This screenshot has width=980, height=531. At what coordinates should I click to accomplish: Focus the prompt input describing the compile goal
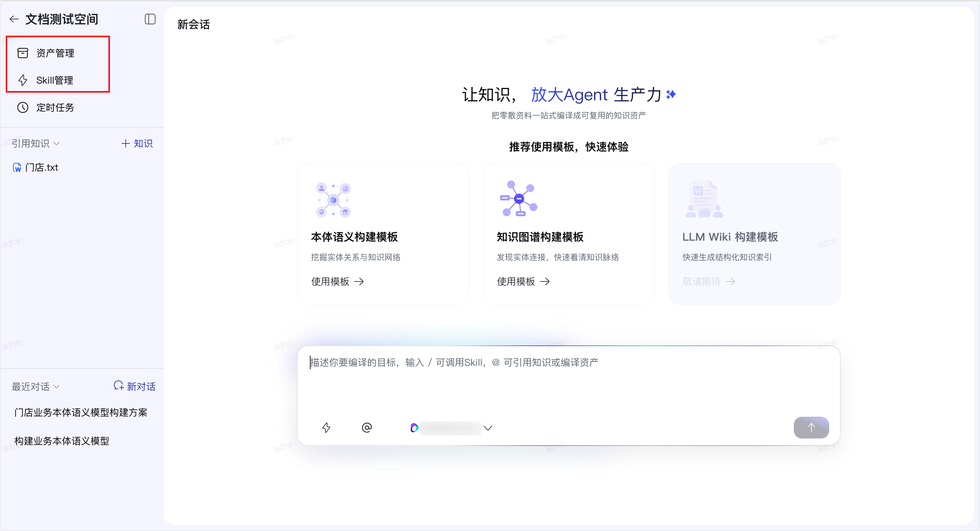568,379
